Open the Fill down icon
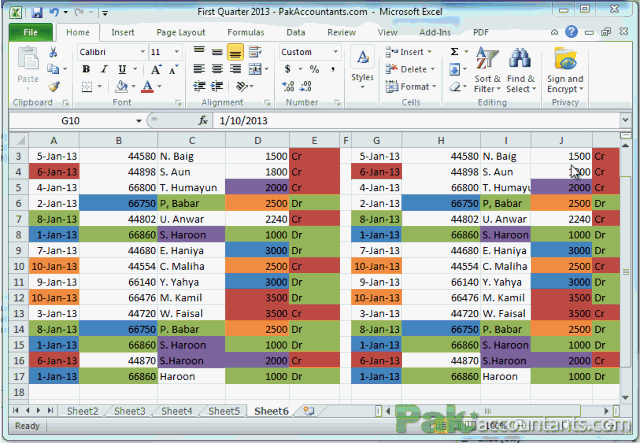The image size is (640, 443). click(x=454, y=69)
